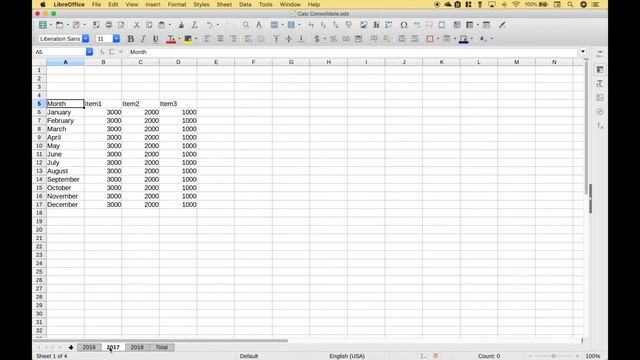Switch to the 2016 sheet tab
The width and height of the screenshot is (640, 360).
click(89, 347)
